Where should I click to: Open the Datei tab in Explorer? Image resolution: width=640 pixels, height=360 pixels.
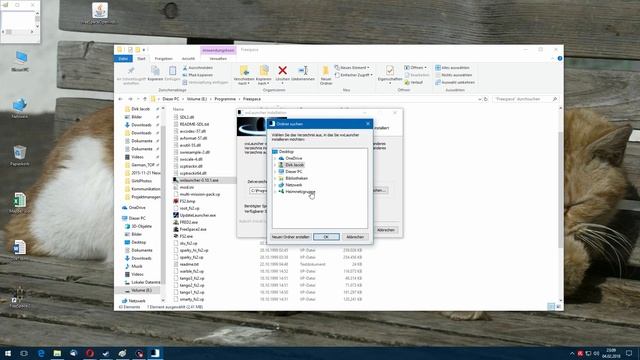pyautogui.click(x=123, y=59)
